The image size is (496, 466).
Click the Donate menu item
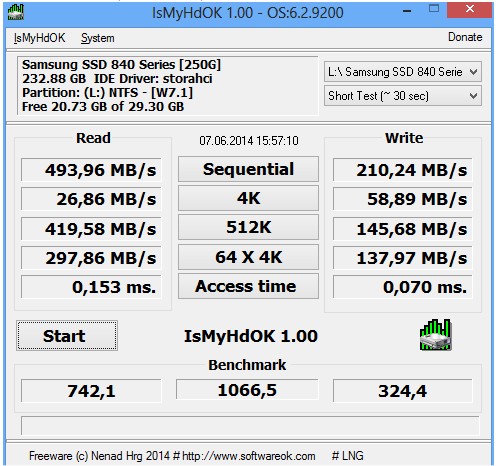pos(465,37)
